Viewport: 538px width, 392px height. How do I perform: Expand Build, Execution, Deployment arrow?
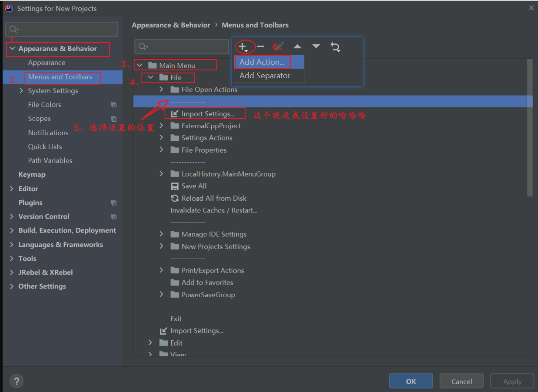click(x=12, y=230)
